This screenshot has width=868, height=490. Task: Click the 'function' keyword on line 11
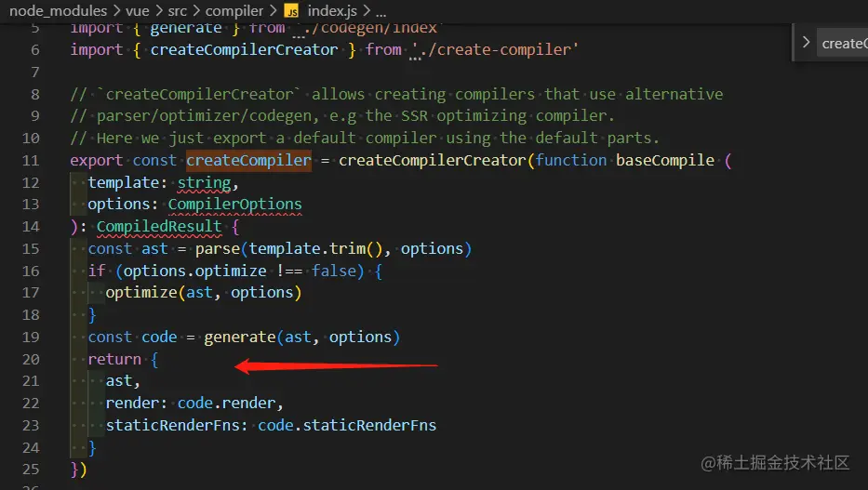570,160
